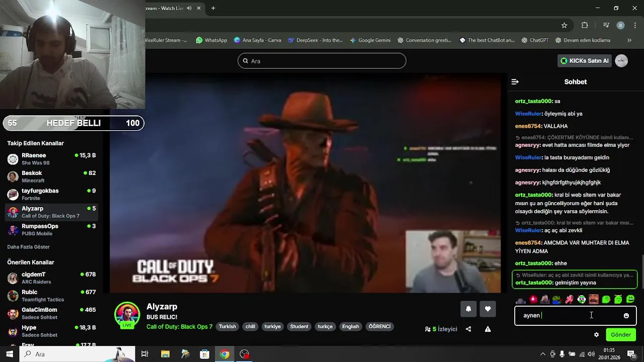Open the RRaenee channel

click(51, 159)
